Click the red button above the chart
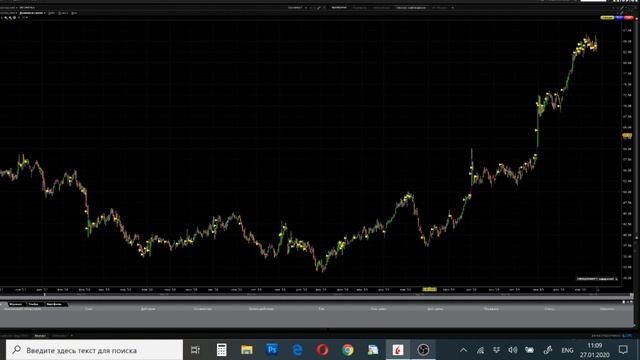This screenshot has width=640, height=360. pyautogui.click(x=628, y=18)
